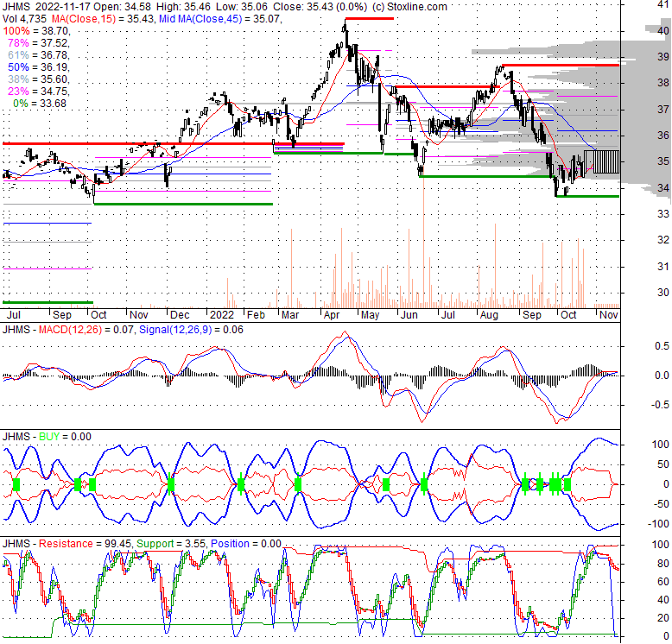Click the 'Dec' month label on time axis
672x644 pixels.
pos(180,315)
